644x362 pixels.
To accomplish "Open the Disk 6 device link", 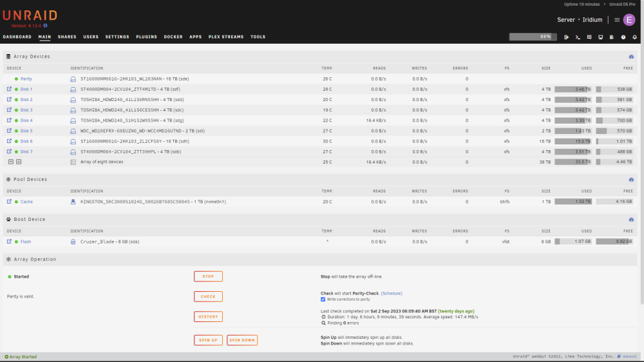I will (x=26, y=141).
